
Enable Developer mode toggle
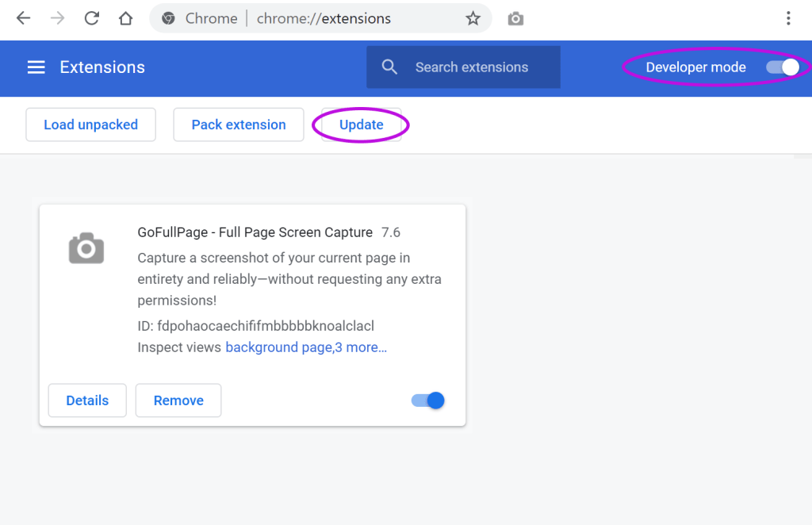783,67
